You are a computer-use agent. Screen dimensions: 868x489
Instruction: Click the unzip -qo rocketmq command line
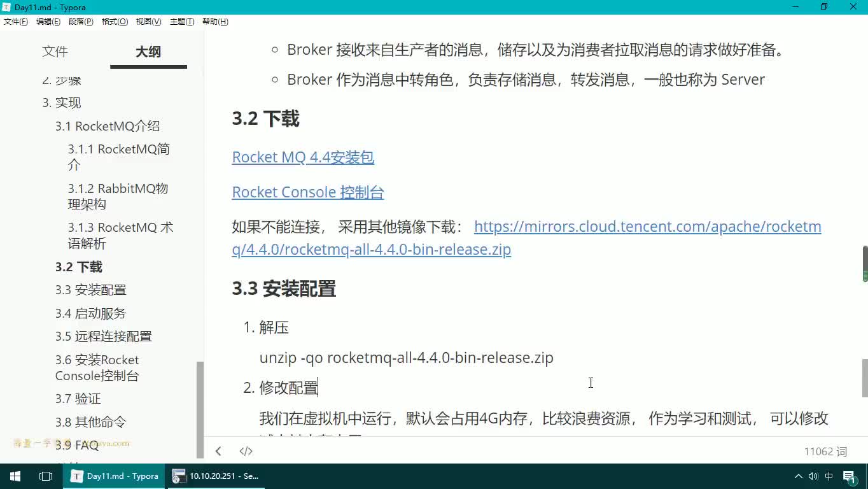(407, 358)
